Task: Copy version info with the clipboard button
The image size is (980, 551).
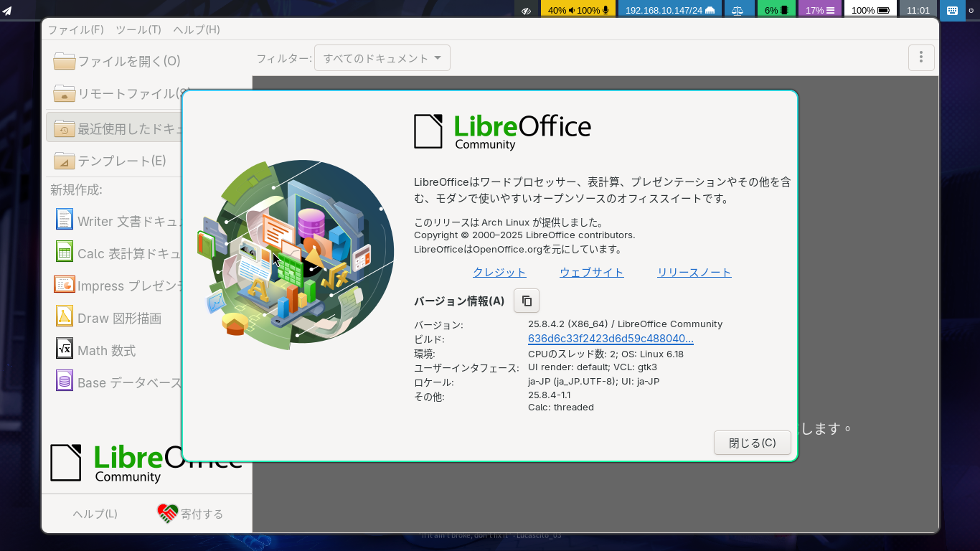Action: [x=527, y=301]
